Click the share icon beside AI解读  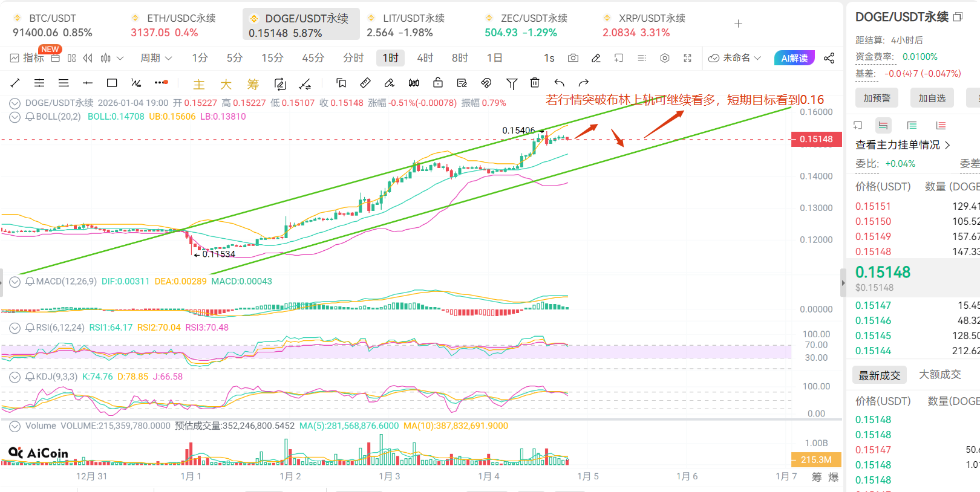[829, 58]
